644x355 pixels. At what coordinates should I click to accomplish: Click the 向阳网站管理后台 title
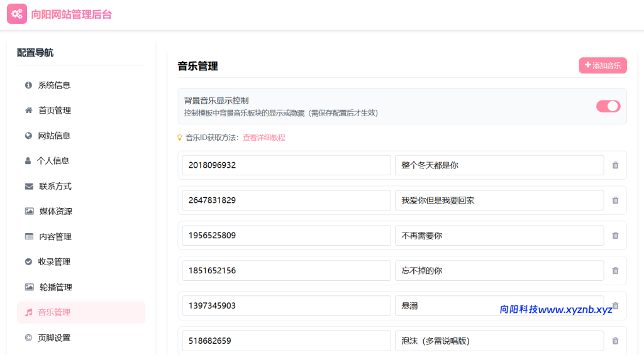point(72,14)
